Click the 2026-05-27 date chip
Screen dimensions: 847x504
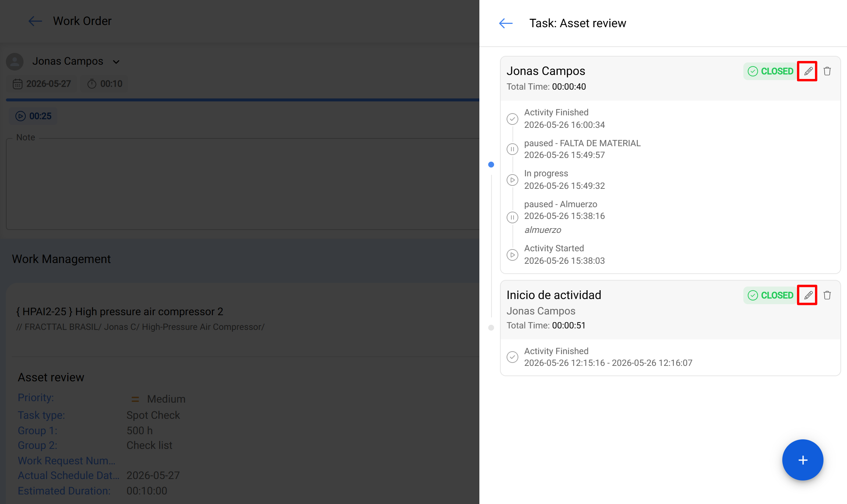click(x=42, y=84)
